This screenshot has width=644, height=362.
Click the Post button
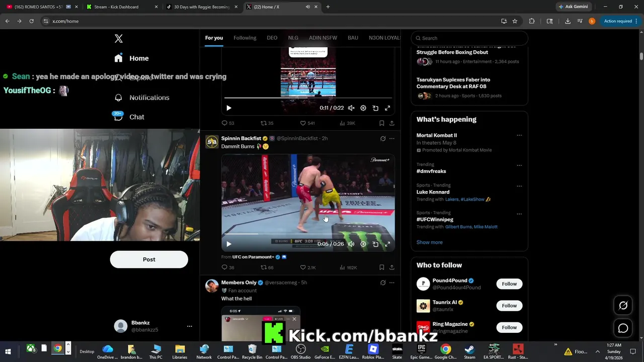[149, 259]
